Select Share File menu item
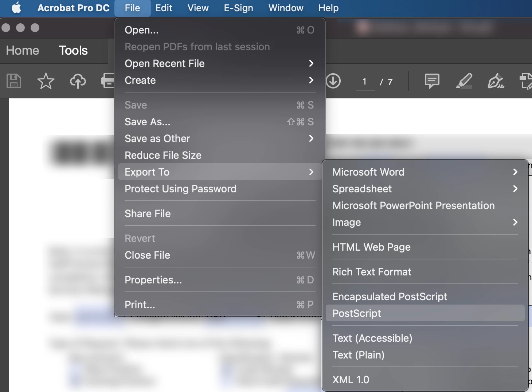The width and height of the screenshot is (532, 392). (220, 213)
